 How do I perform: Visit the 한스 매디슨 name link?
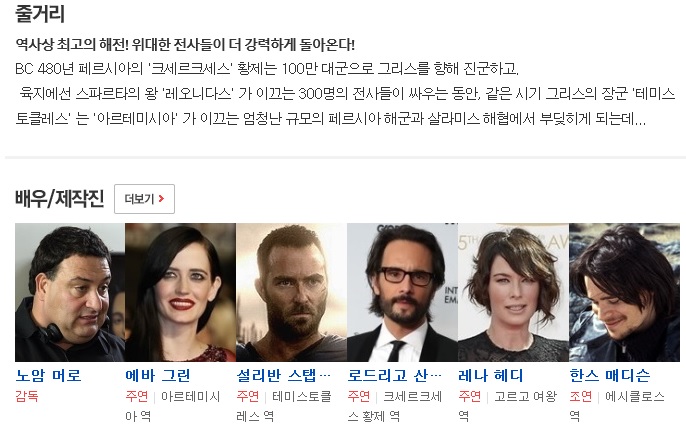[x=610, y=375]
